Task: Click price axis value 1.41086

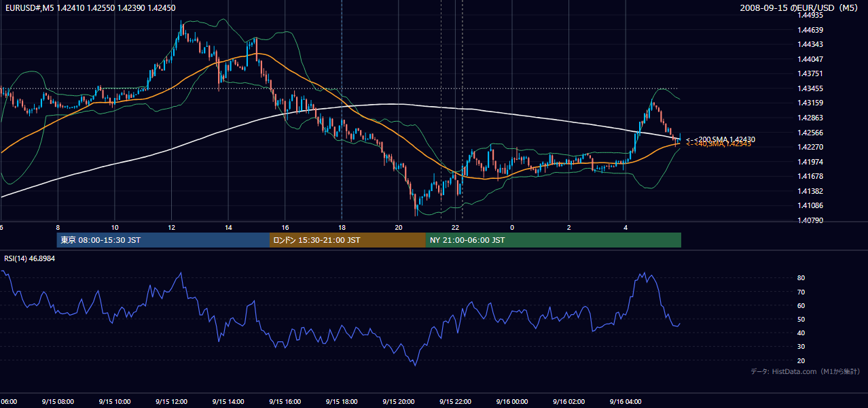Action: (812, 205)
